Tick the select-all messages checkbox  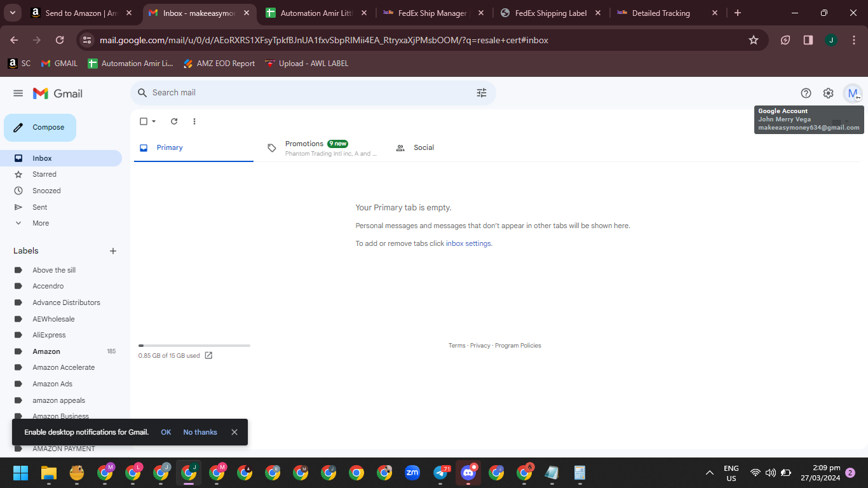tap(144, 121)
